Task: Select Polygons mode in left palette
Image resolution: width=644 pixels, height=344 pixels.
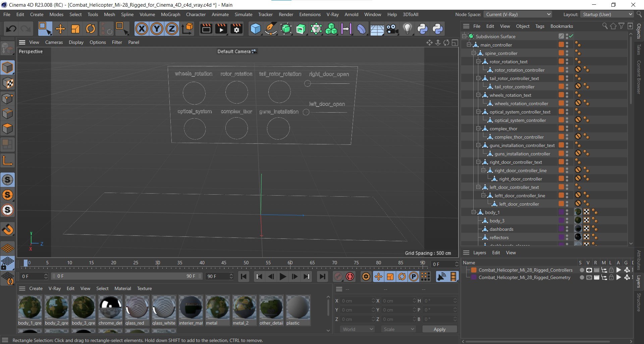Action: [x=7, y=129]
